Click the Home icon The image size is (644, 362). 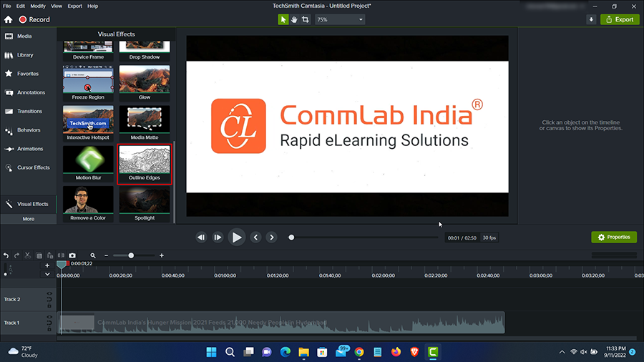pyautogui.click(x=8, y=19)
